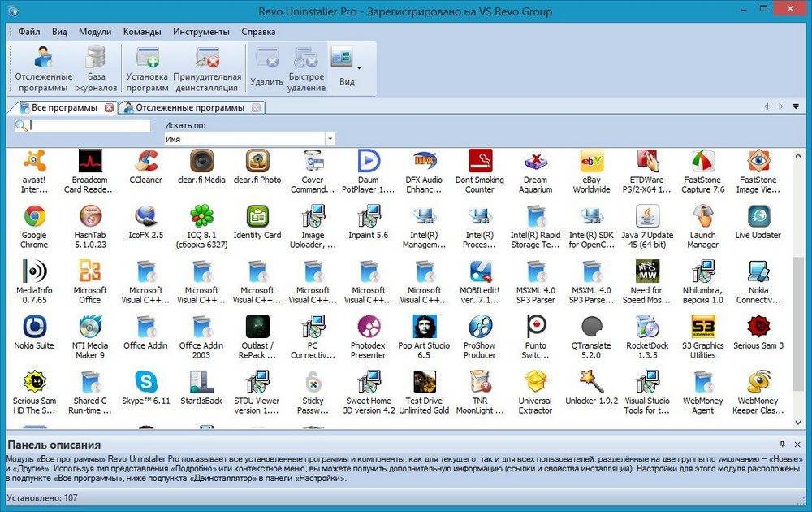This screenshot has width=812, height=512.
Task: Close the Все программы tab
Action: 110,107
